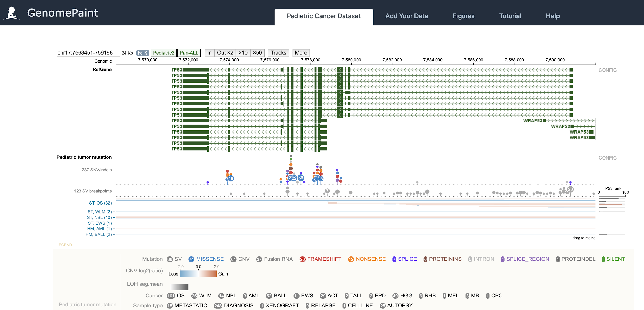Screen dimensions: 644x310
Task: Zoom out ×10 button
Action: click(243, 53)
